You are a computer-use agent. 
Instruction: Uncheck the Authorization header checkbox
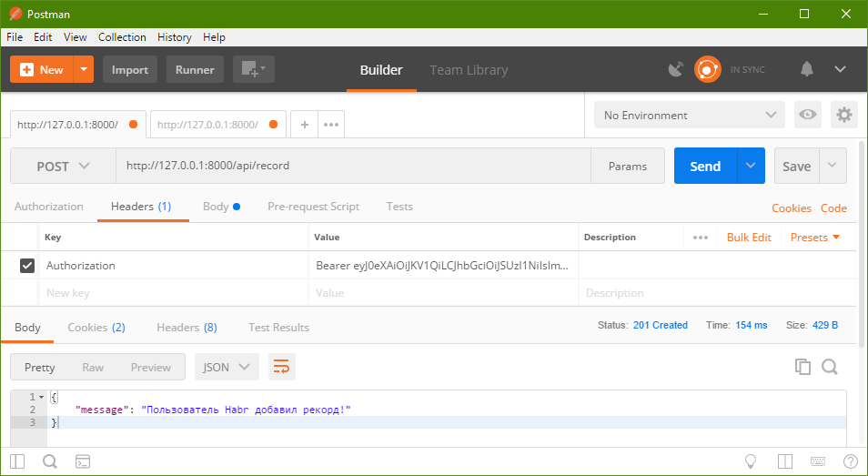[27, 266]
